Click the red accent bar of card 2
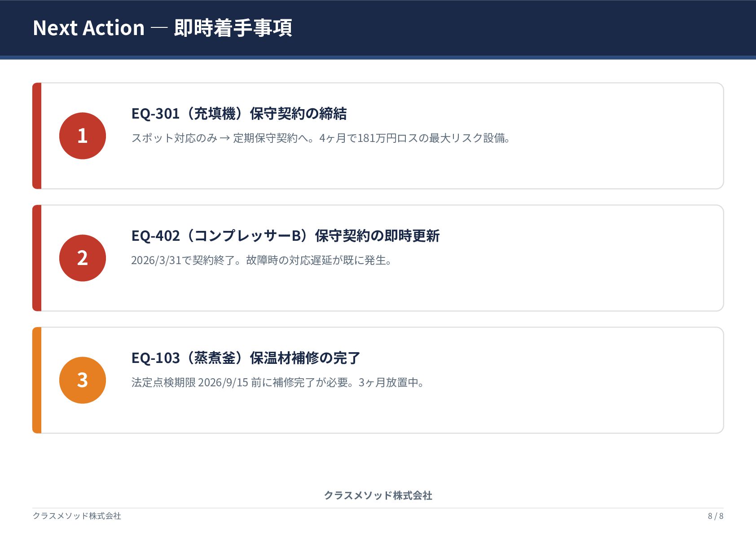The width and height of the screenshot is (756, 535). [37, 258]
